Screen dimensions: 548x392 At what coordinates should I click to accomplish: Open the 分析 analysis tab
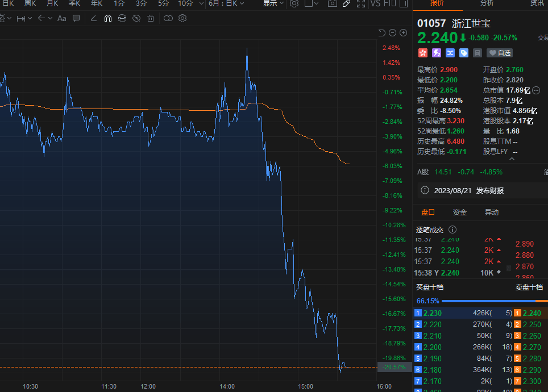click(487, 3)
